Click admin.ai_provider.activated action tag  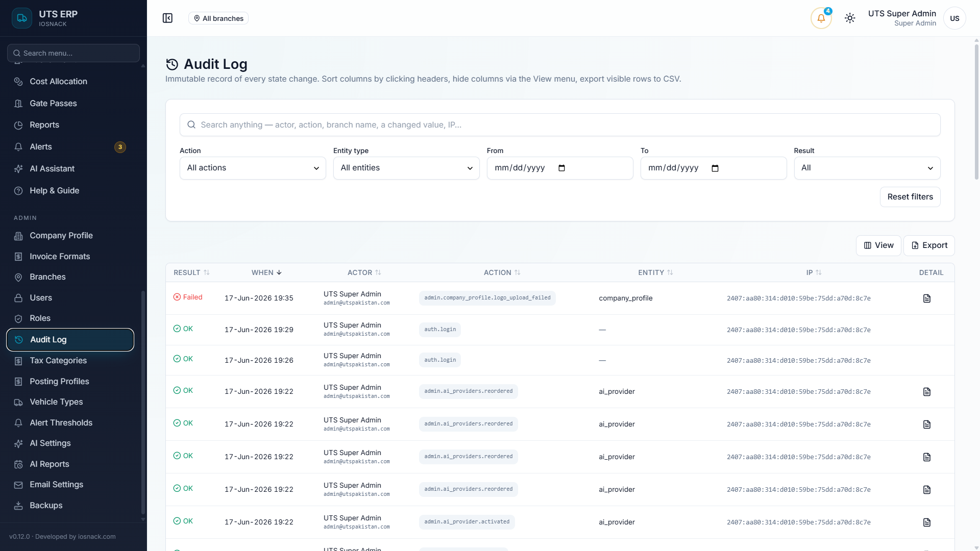[467, 522]
